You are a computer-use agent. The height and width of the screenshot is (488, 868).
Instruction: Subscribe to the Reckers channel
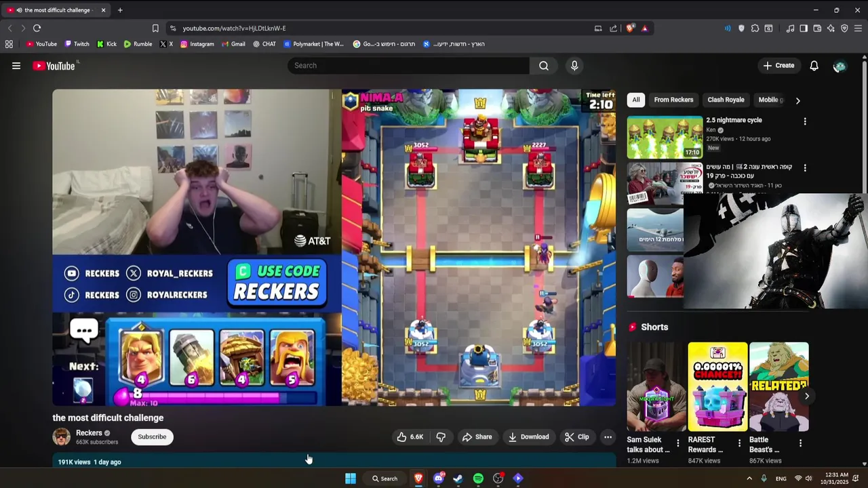(x=152, y=437)
